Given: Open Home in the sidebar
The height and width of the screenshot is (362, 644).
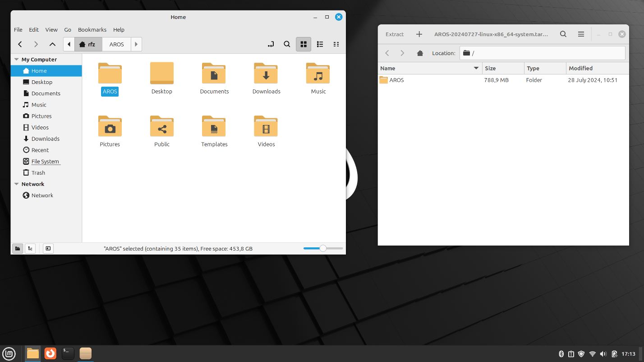Looking at the screenshot, I should 46,71.
